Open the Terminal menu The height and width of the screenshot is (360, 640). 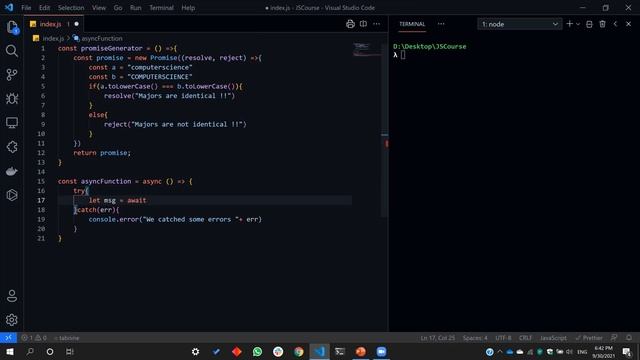pyautogui.click(x=161, y=8)
